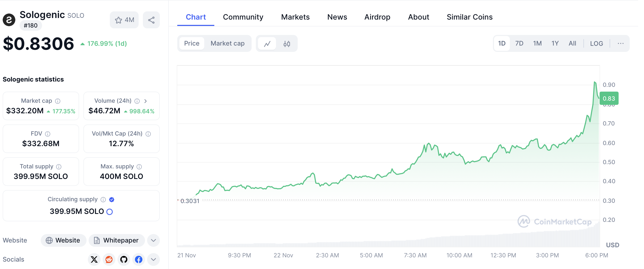Toggle chart to Market cap view
Image resolution: width=644 pixels, height=269 pixels.
pyautogui.click(x=228, y=43)
